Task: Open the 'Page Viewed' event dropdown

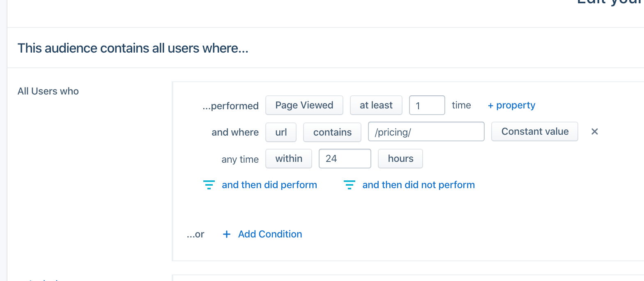Action: point(304,105)
